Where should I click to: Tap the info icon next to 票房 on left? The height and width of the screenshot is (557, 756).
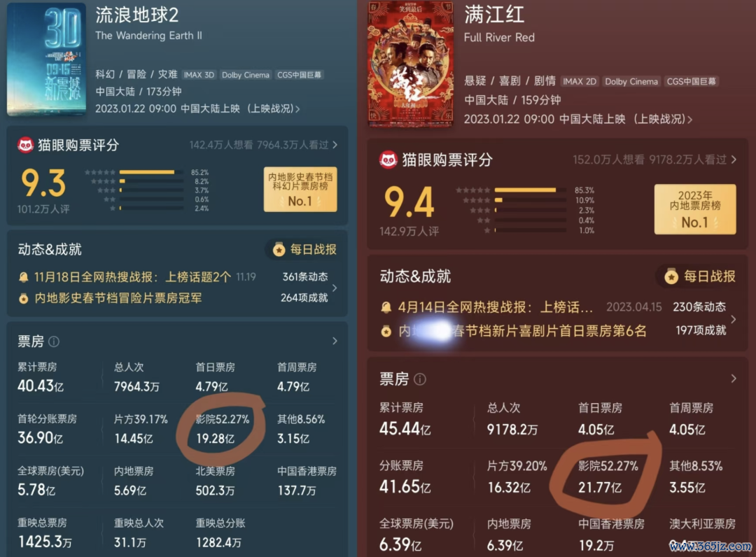click(x=54, y=341)
